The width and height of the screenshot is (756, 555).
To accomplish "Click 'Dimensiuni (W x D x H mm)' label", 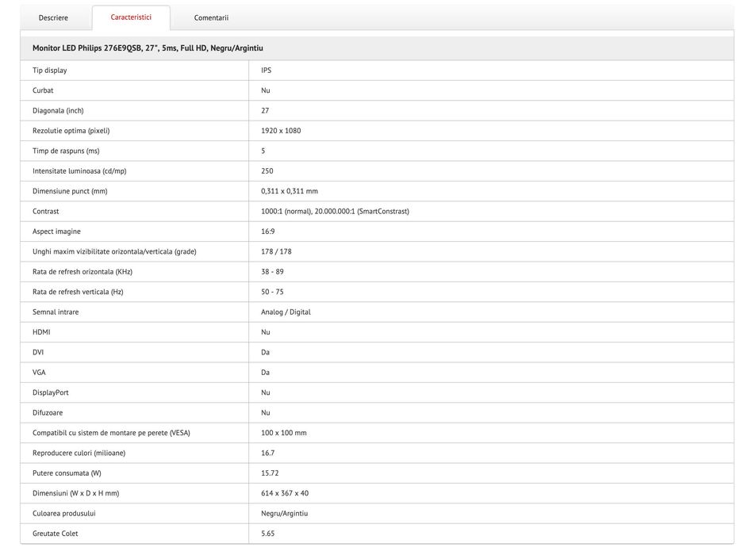I will (75, 494).
